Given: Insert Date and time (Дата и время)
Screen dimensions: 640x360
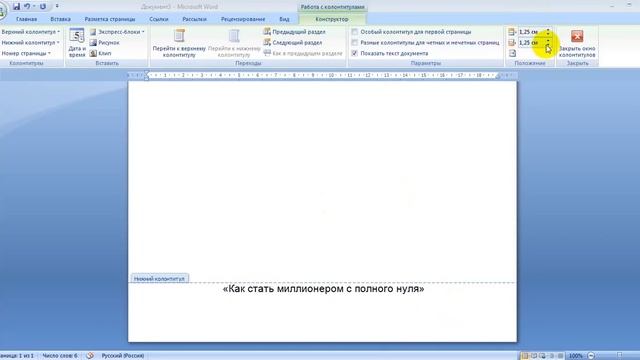Looking at the screenshot, I should pos(77,43).
